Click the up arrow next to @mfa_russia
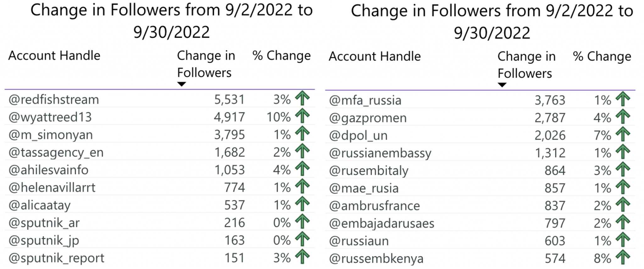 623,99
